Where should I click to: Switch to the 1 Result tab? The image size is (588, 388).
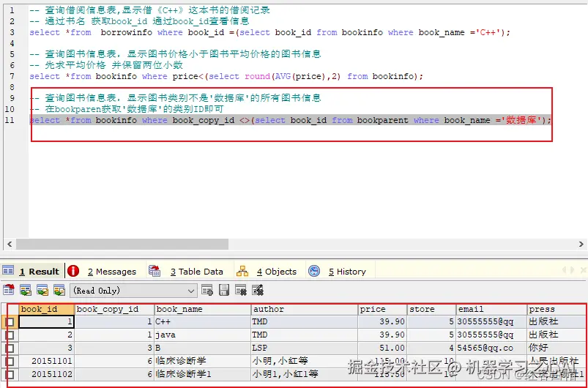coord(32,272)
